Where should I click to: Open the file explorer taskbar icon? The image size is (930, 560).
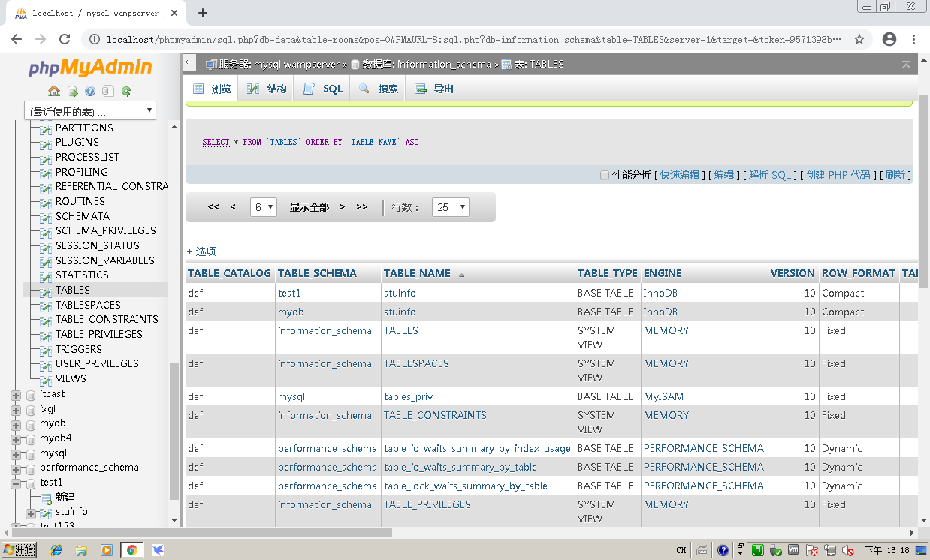tap(81, 550)
